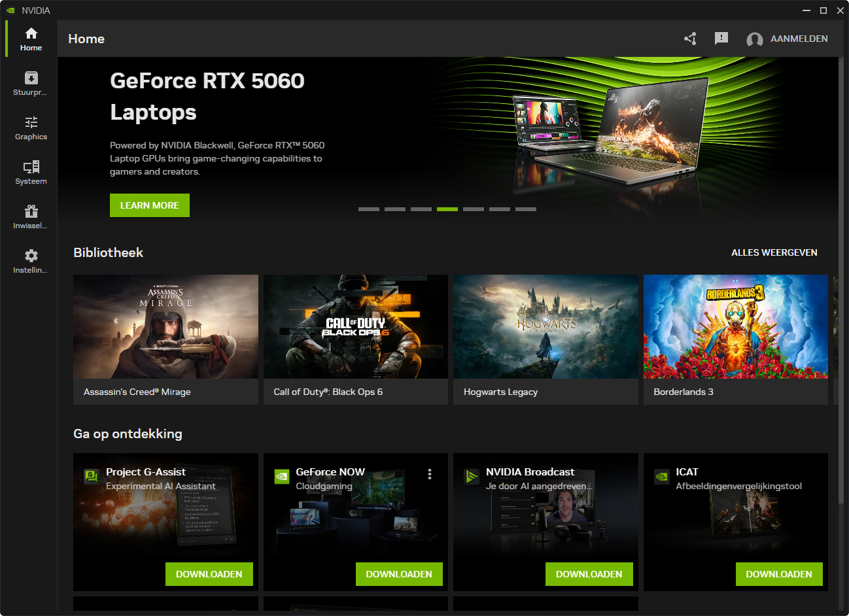Click the user avatar profile icon
The image size is (849, 616).
[755, 39]
